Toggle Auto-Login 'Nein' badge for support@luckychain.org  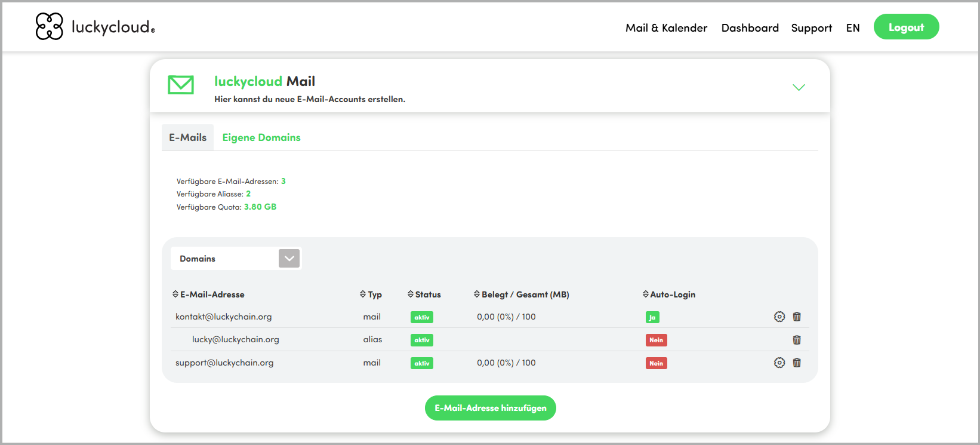point(656,363)
